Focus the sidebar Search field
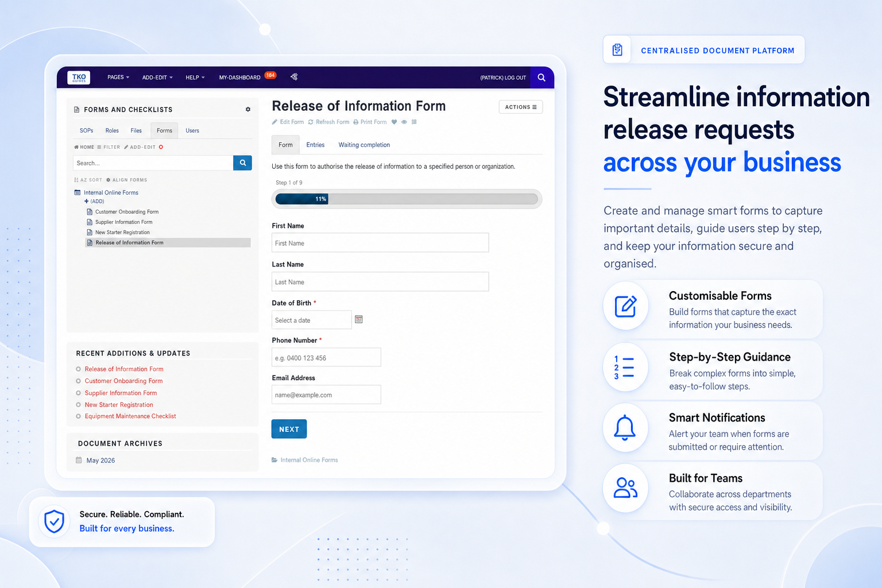Image resolution: width=882 pixels, height=588 pixels. click(x=153, y=163)
